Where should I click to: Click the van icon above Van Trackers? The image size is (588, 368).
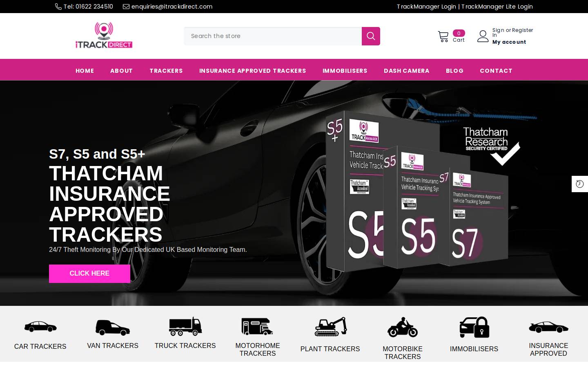coord(113,328)
